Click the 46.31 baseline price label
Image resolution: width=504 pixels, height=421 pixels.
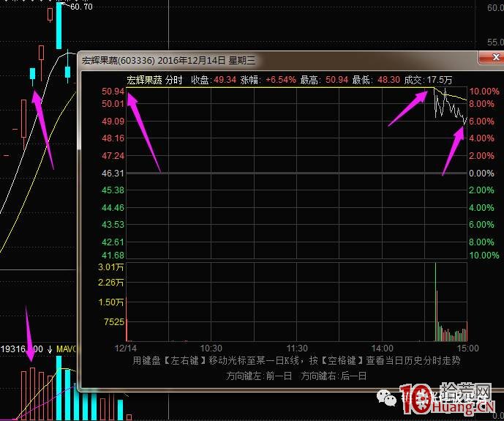pos(113,174)
